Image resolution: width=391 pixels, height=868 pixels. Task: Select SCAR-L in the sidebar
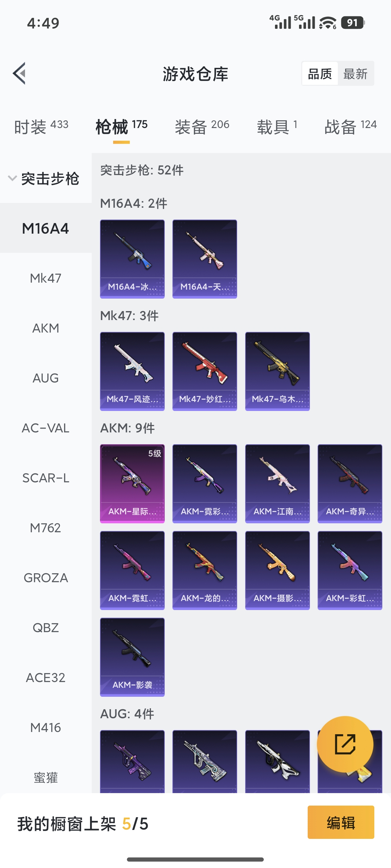pyautogui.click(x=46, y=478)
